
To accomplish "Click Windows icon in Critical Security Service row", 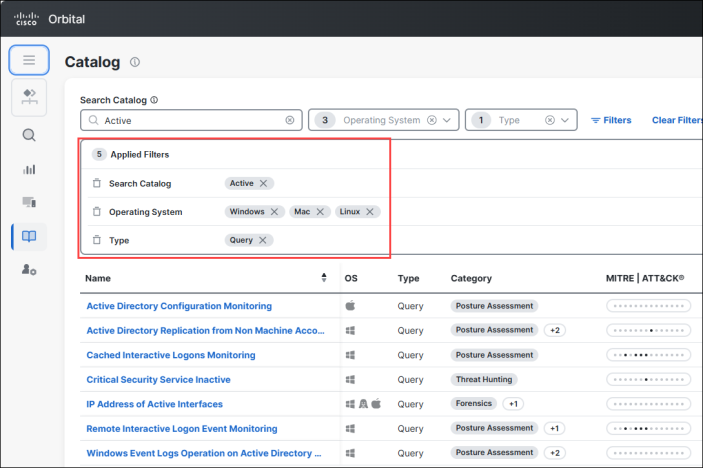I will [351, 380].
